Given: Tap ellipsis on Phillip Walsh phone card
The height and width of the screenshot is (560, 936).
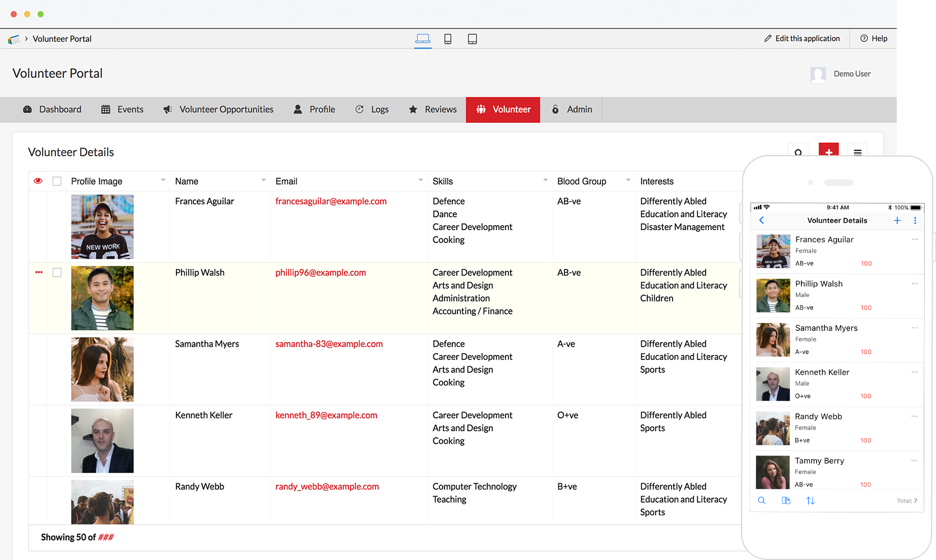Looking at the screenshot, I should coord(915,283).
